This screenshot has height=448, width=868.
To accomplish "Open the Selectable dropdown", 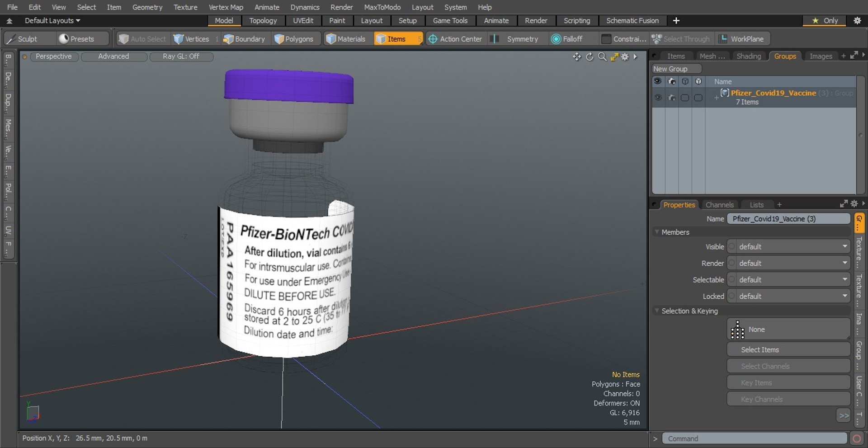I will (x=788, y=280).
